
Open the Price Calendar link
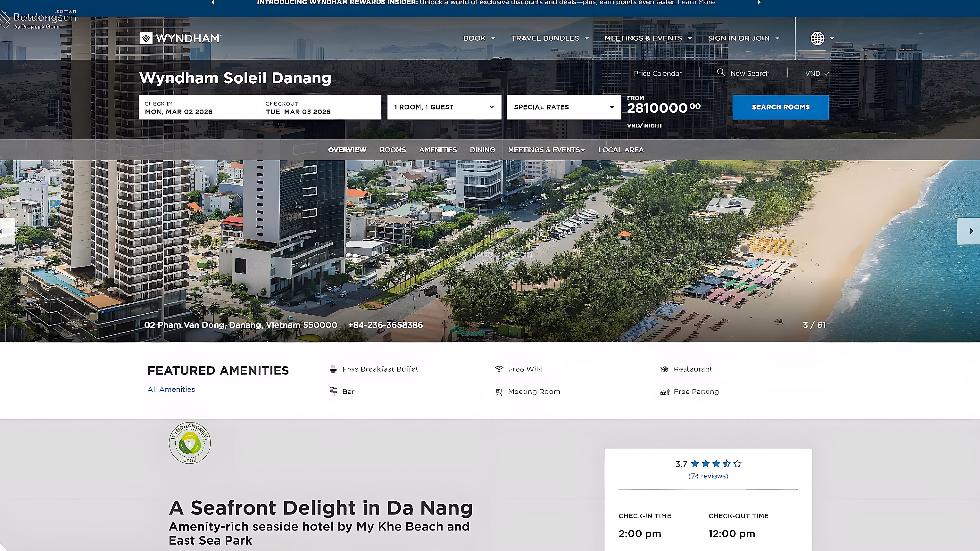pyautogui.click(x=657, y=73)
